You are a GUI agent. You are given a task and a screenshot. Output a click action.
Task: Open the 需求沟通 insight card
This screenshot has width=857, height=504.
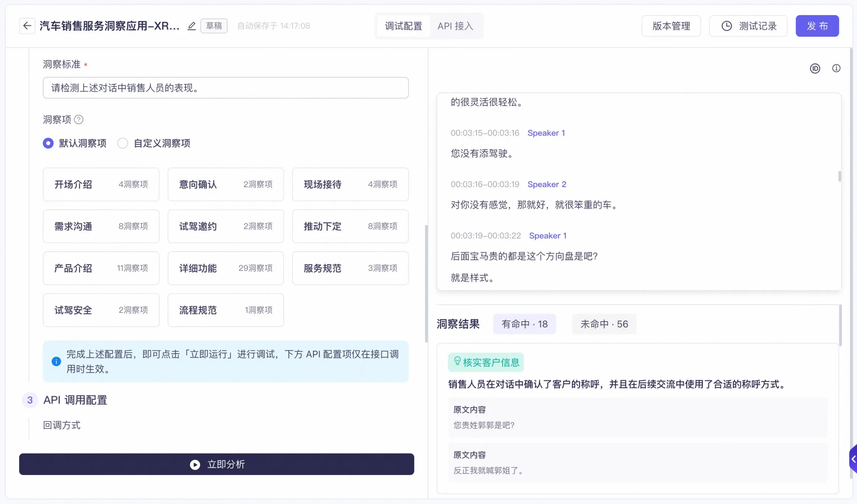[x=101, y=227]
